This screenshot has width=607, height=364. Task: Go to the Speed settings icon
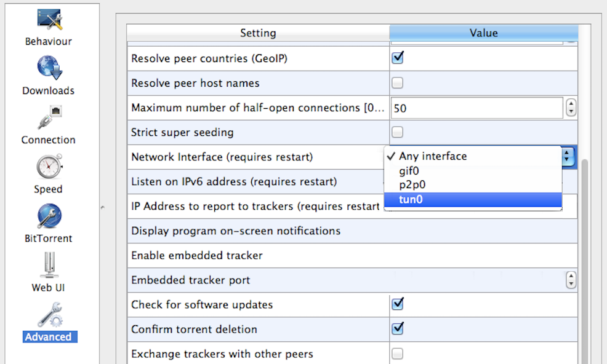click(x=48, y=167)
